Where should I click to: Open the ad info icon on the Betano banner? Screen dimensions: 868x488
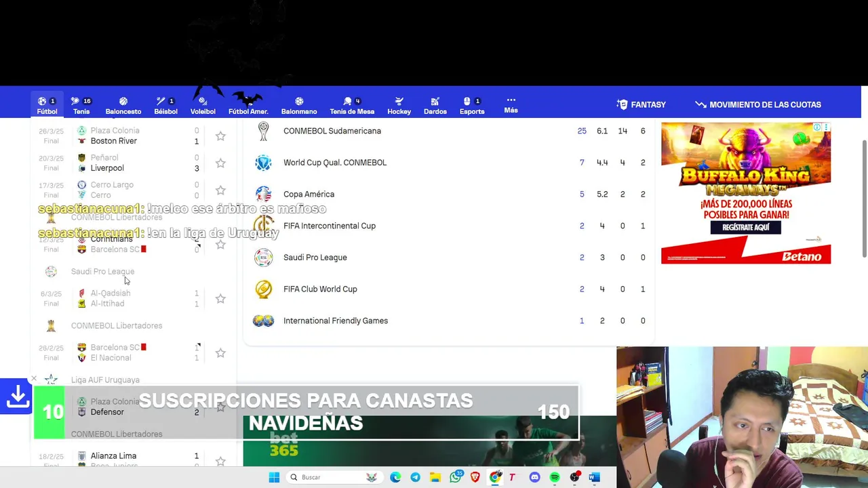click(x=817, y=127)
